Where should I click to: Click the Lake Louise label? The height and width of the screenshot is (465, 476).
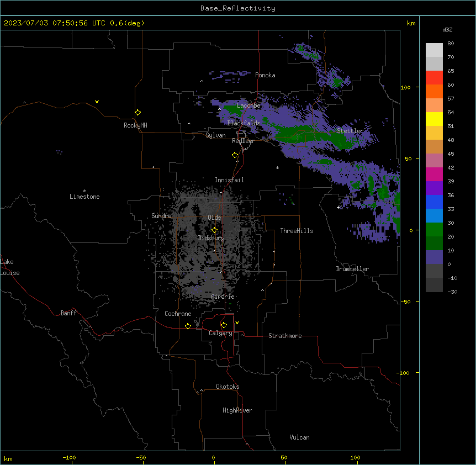(10, 267)
